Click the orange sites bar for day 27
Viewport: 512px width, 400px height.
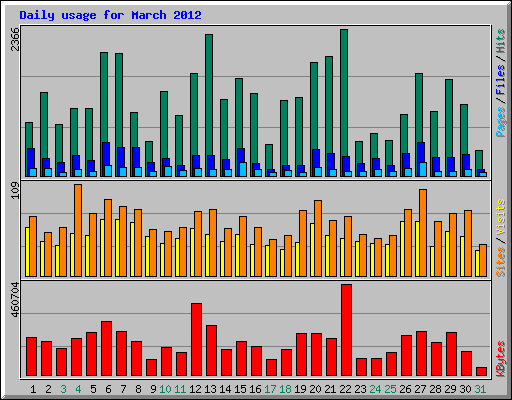pyautogui.click(x=423, y=233)
